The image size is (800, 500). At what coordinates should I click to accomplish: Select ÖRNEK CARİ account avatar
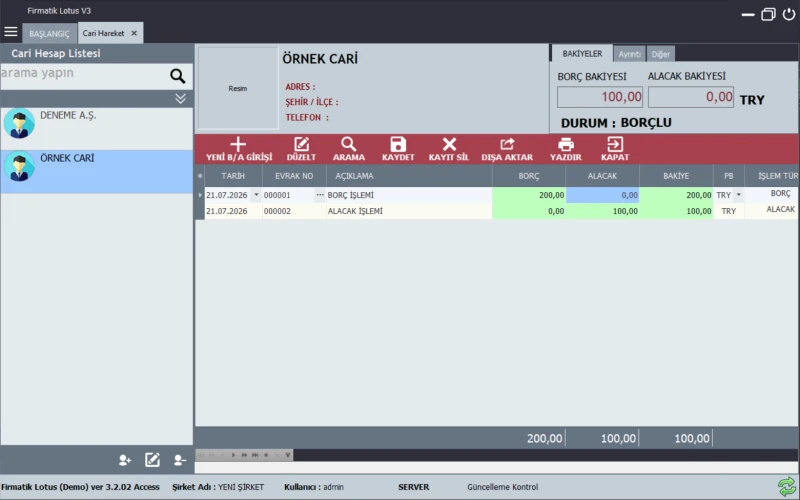(19, 166)
